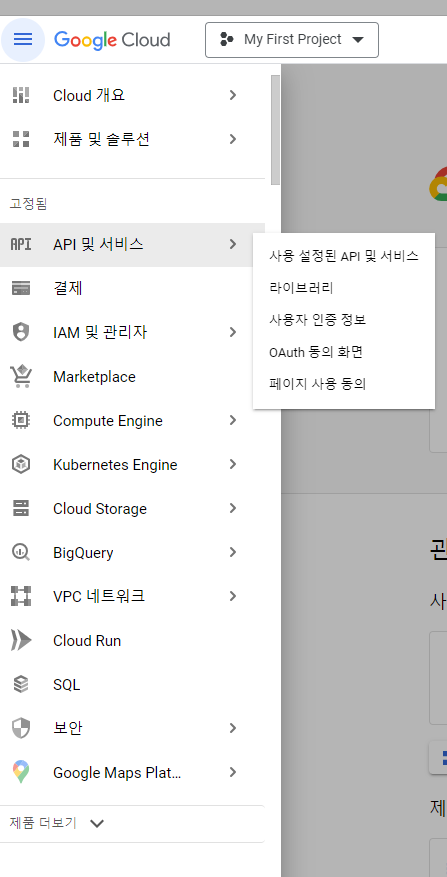
Task: Click the Cloud Run arrows icon
Action: [x=21, y=640]
